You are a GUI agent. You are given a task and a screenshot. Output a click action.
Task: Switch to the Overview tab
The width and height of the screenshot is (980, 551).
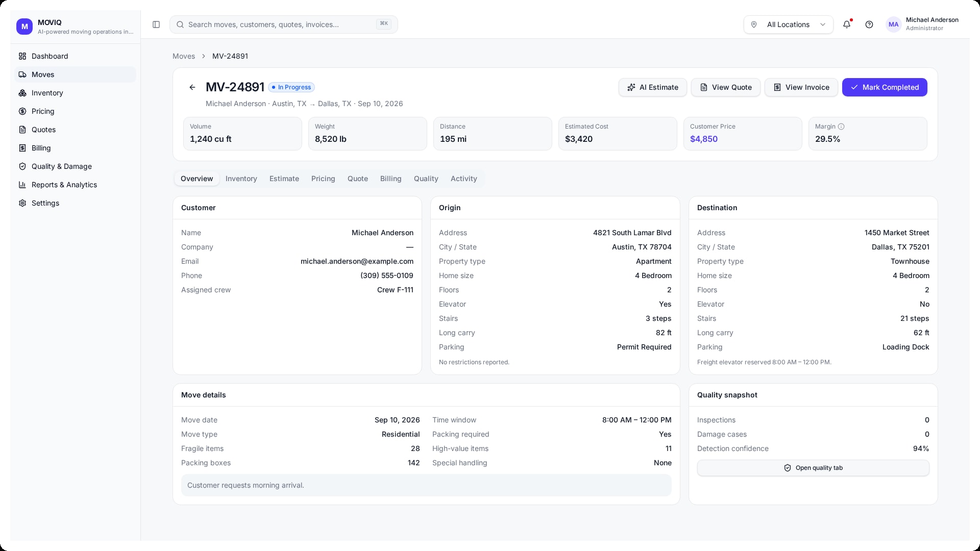[x=197, y=179]
